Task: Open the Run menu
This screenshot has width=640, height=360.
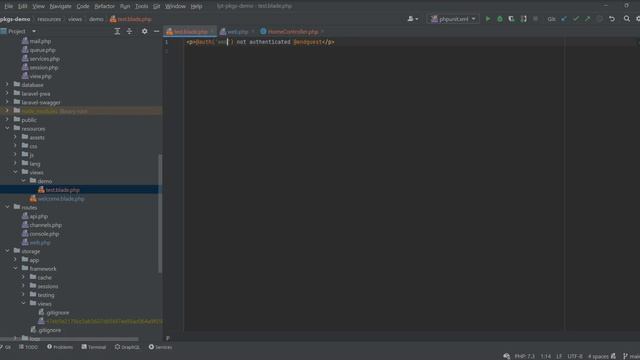Action: 125,6
